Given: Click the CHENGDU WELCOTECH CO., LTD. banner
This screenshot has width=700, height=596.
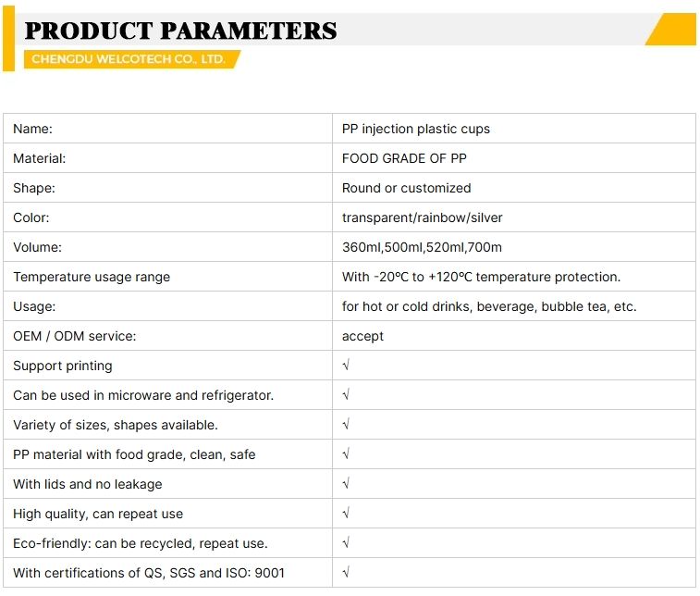Looking at the screenshot, I should pyautogui.click(x=132, y=59).
